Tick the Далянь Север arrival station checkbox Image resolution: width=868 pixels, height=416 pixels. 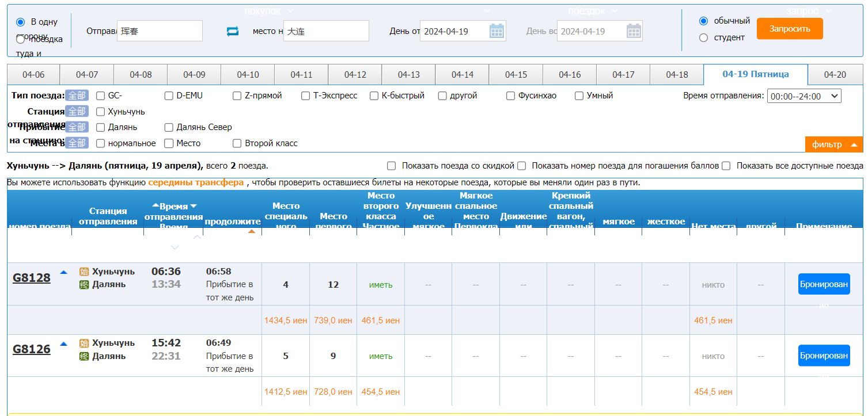pyautogui.click(x=169, y=127)
